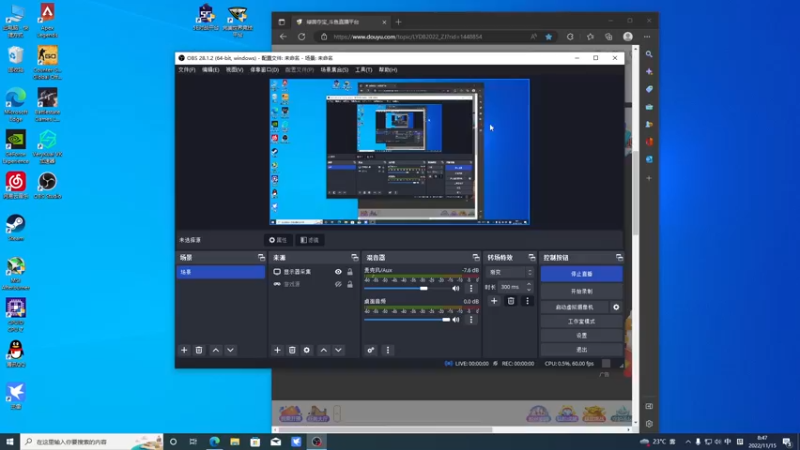Image resolution: width=800 pixels, height=450 pixels.
Task: Open Tools menu in OBS
Action: point(363,70)
